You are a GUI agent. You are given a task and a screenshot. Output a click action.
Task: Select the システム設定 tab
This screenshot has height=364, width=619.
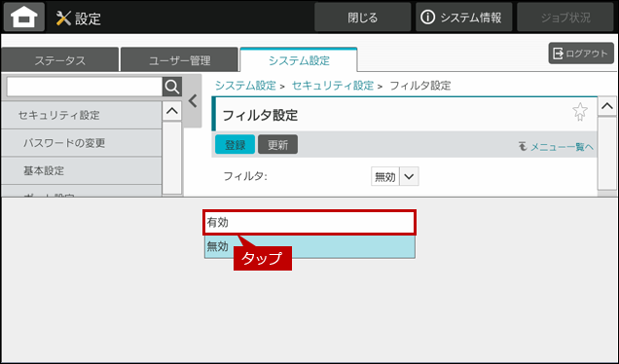click(x=299, y=60)
